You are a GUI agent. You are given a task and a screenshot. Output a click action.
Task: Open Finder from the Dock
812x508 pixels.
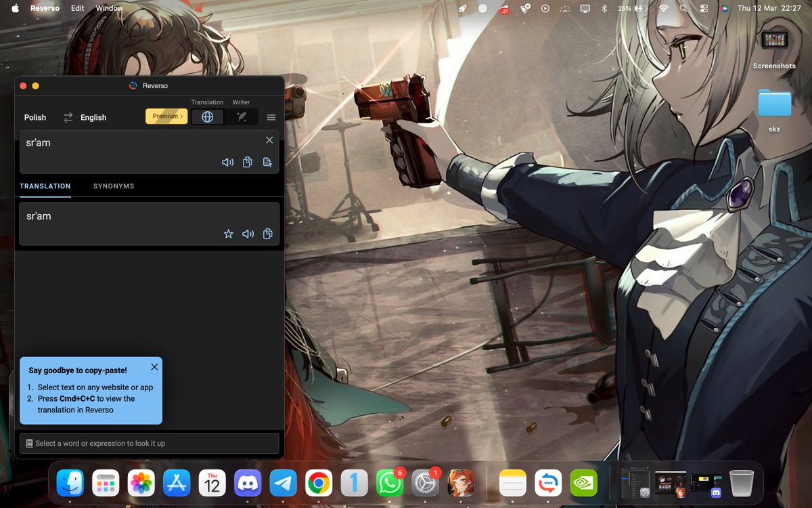(x=70, y=483)
